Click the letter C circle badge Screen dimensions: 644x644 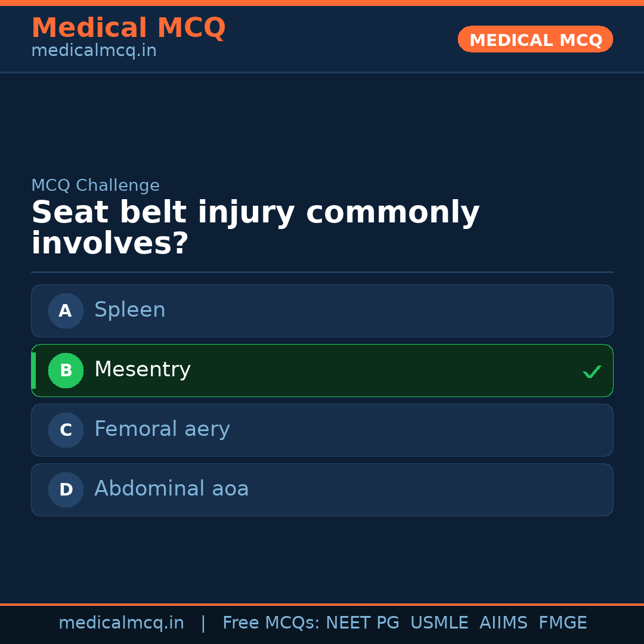click(x=66, y=430)
